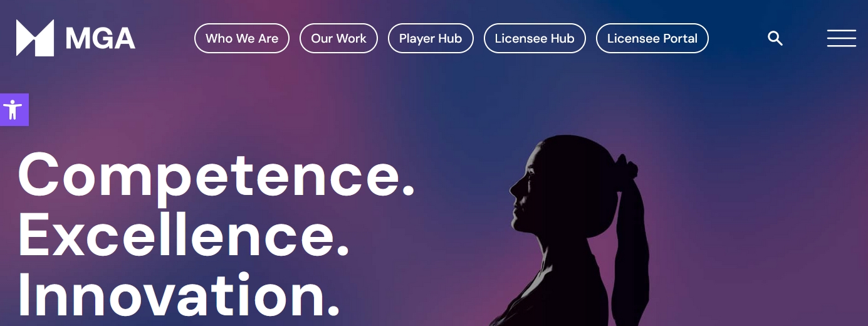Open the Licensee Hub page
This screenshot has height=326, width=868.
(x=535, y=38)
